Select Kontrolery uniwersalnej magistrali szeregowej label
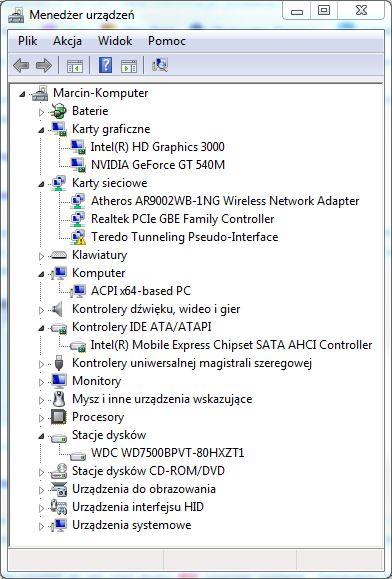This screenshot has height=579, width=392. tap(192, 363)
